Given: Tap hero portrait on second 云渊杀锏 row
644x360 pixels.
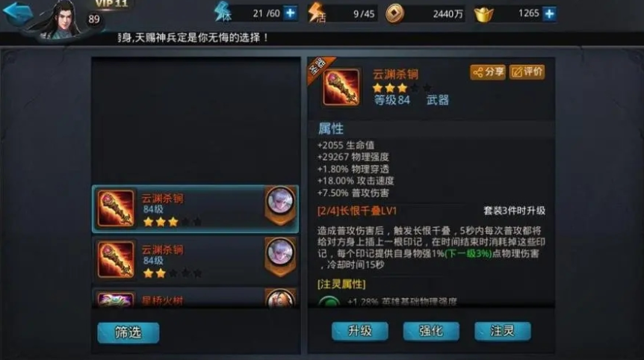Looking at the screenshot, I should click(280, 255).
